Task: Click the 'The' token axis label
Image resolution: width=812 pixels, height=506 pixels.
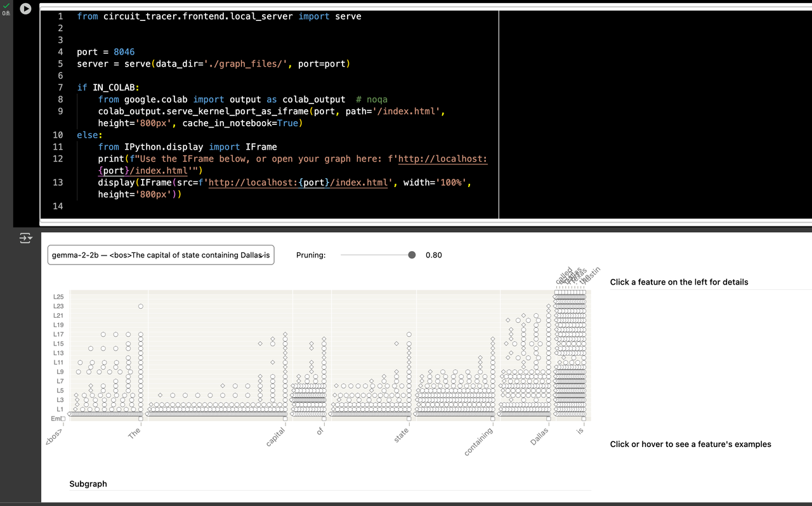Action: pos(134,434)
